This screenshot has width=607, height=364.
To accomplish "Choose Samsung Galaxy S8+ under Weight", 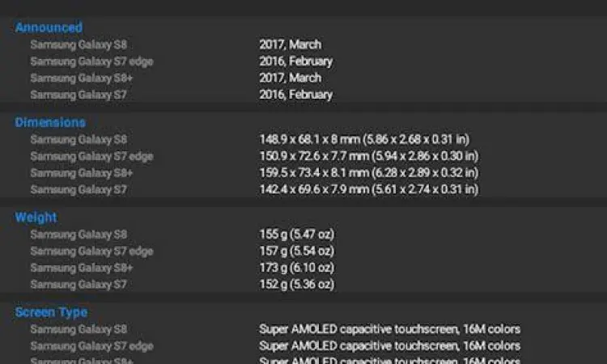I will 82,267.
